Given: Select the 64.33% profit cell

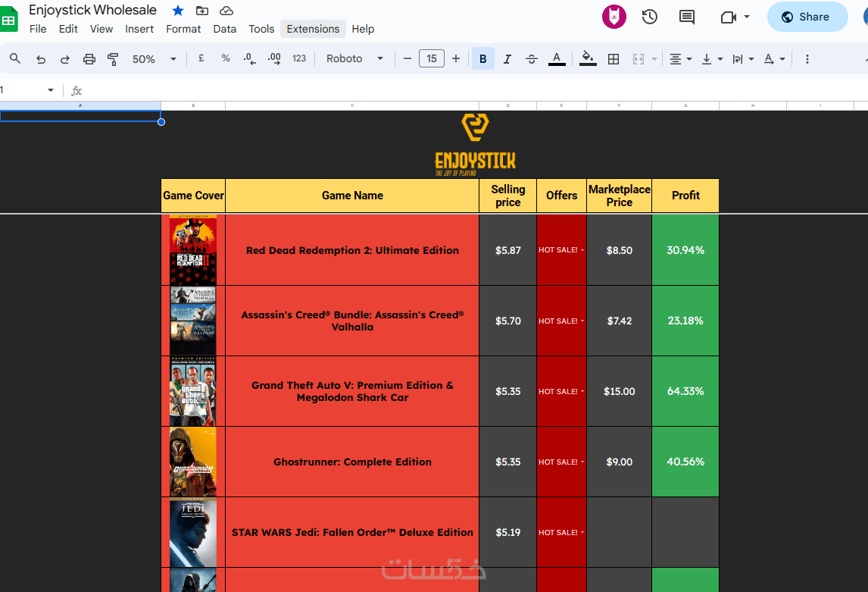Looking at the screenshot, I should 685,391.
